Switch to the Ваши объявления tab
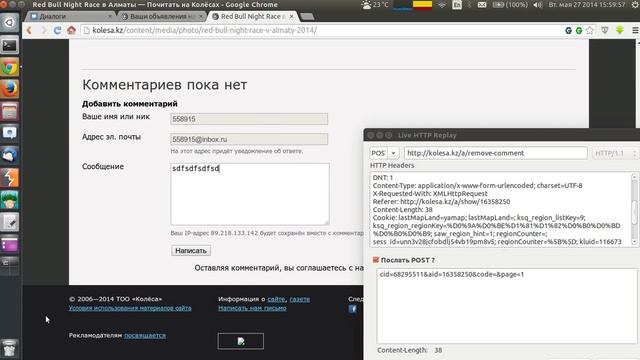 pos(161,16)
